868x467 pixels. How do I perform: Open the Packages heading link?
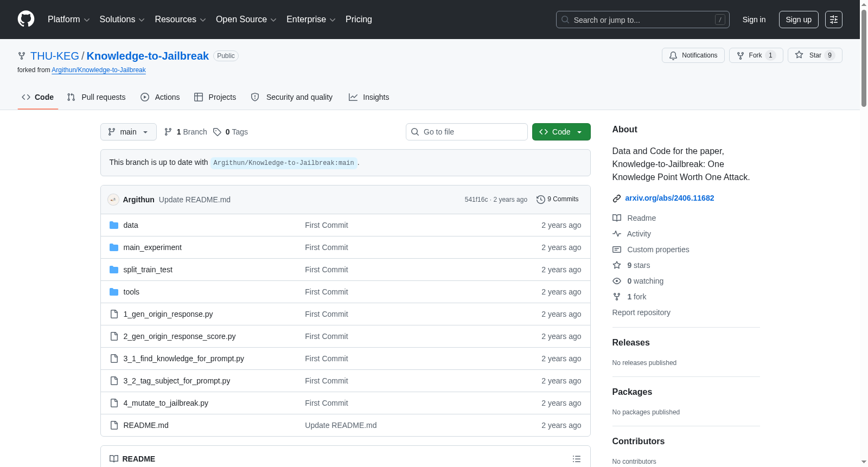point(632,392)
